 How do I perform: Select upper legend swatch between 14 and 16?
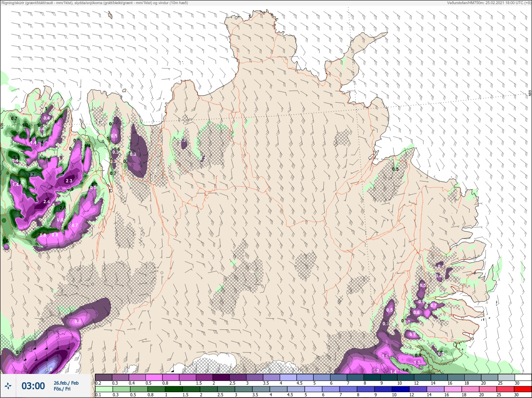pyautogui.click(x=439, y=377)
